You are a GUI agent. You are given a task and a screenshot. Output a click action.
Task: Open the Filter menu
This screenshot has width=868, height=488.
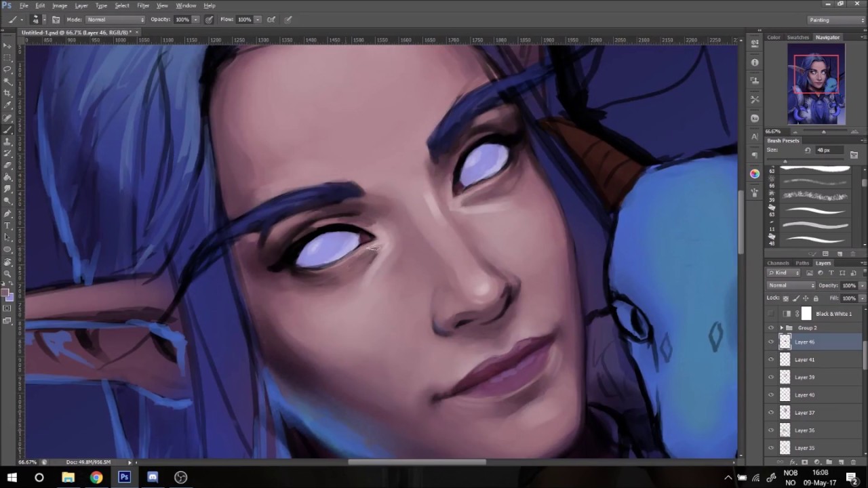(142, 5)
